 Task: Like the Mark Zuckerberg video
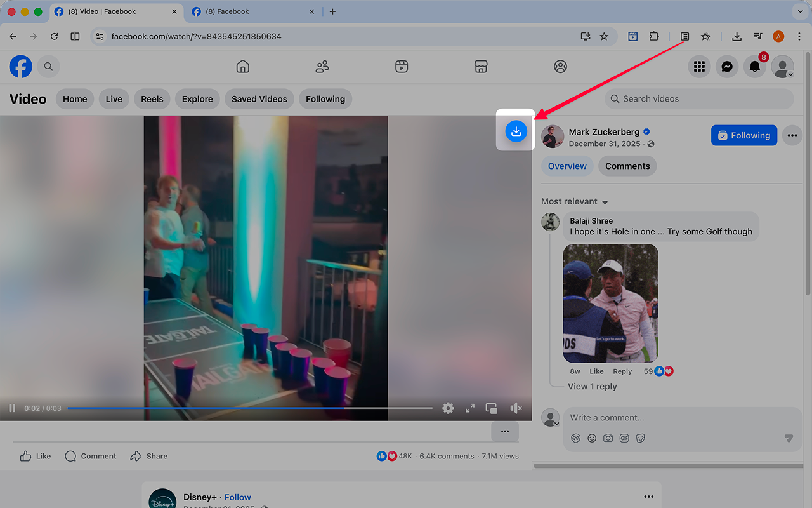pyautogui.click(x=36, y=456)
